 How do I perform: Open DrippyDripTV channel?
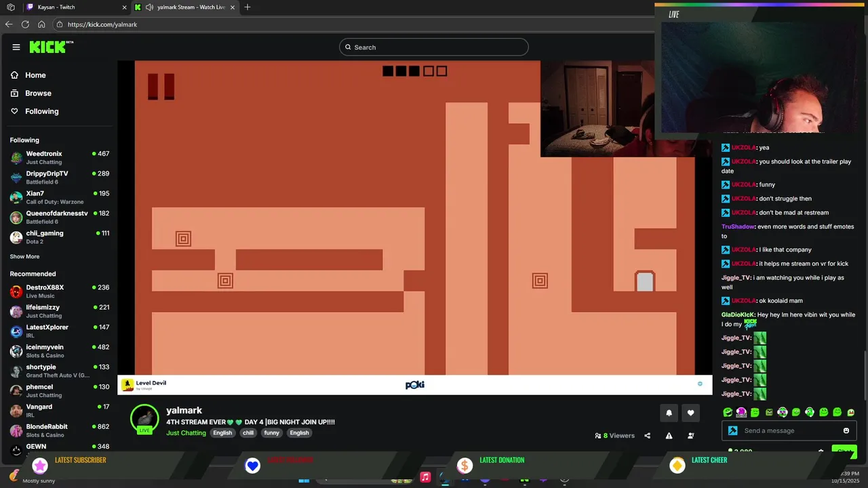tap(60, 178)
